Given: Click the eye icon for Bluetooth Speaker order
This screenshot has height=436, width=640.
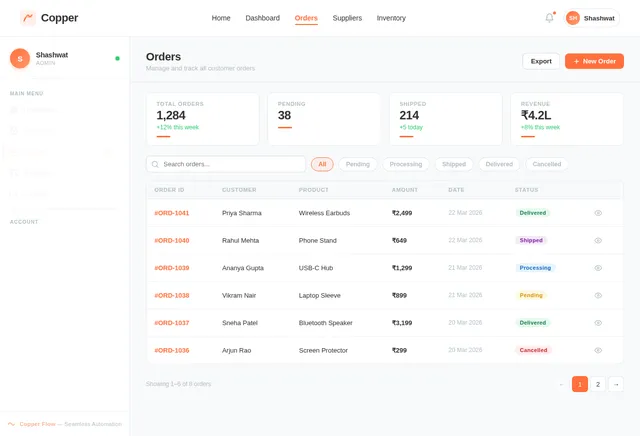Looking at the screenshot, I should tap(598, 323).
